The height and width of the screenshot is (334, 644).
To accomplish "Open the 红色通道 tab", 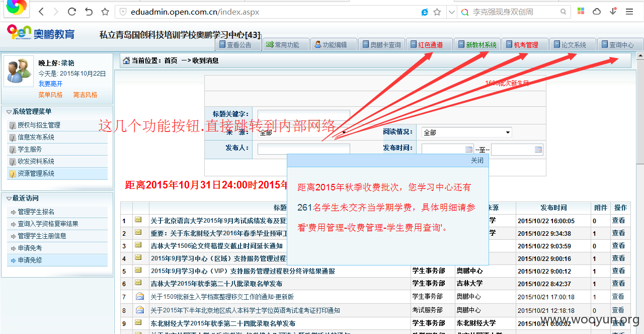I will (x=430, y=45).
